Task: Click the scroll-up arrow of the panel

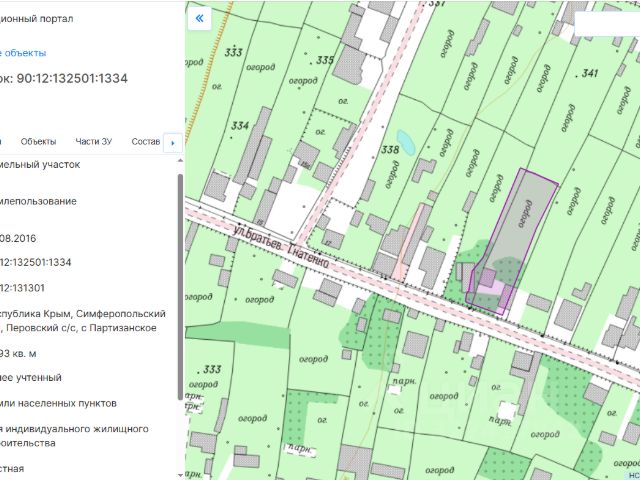Action: tap(180, 160)
